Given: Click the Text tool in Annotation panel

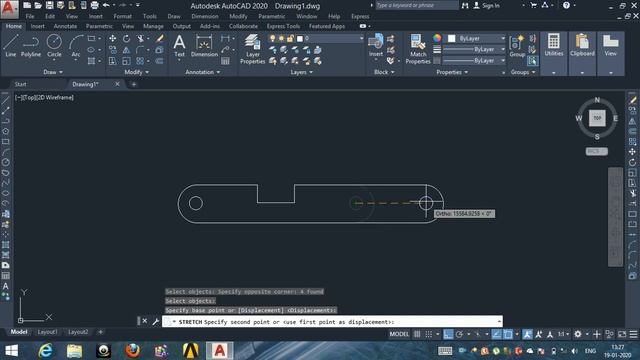Looking at the screenshot, I should 179,46.
